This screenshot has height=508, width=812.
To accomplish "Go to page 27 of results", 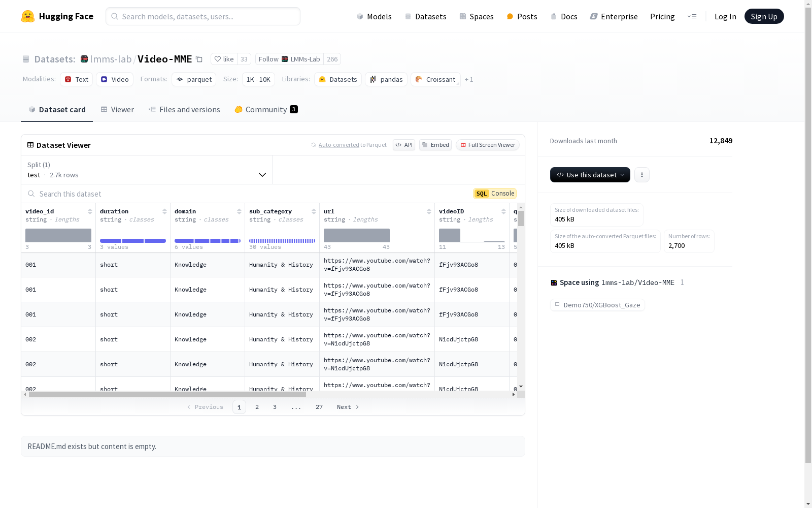I will (x=319, y=407).
